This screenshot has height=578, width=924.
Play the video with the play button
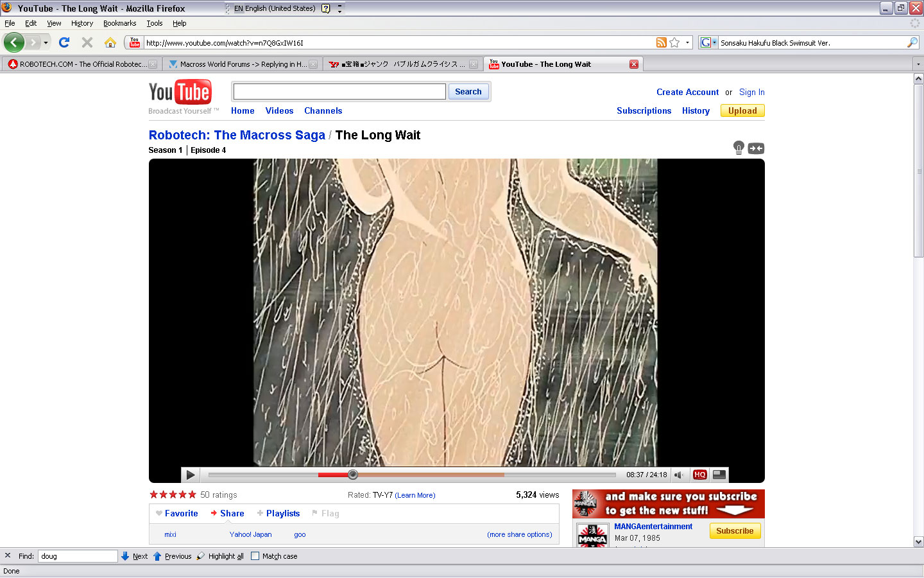coord(191,475)
